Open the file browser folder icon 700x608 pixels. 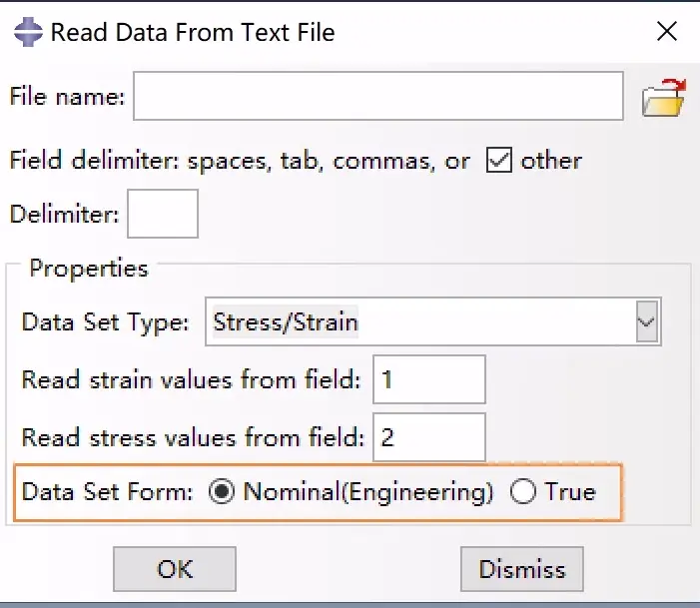point(663,97)
